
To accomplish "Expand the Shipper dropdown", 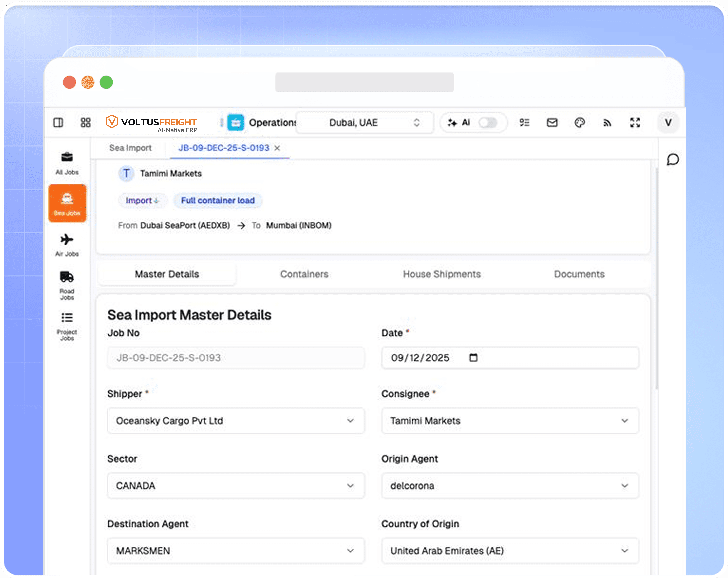I will [236, 421].
